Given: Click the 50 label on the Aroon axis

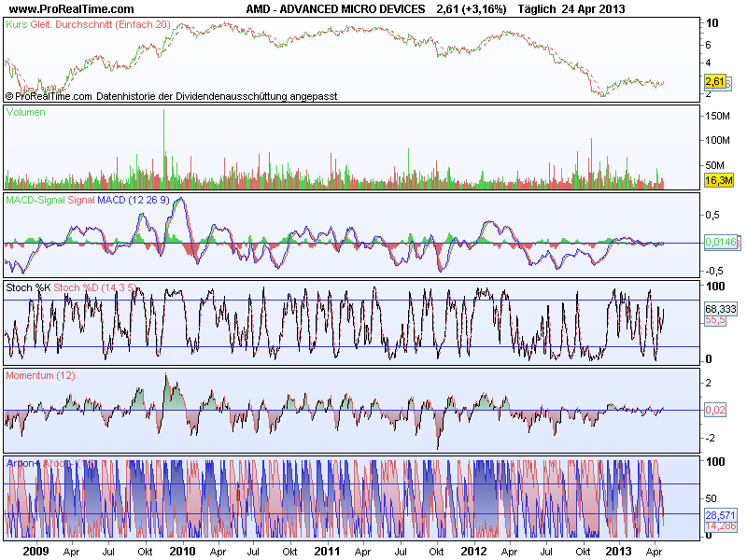Looking at the screenshot, I should tap(712, 498).
